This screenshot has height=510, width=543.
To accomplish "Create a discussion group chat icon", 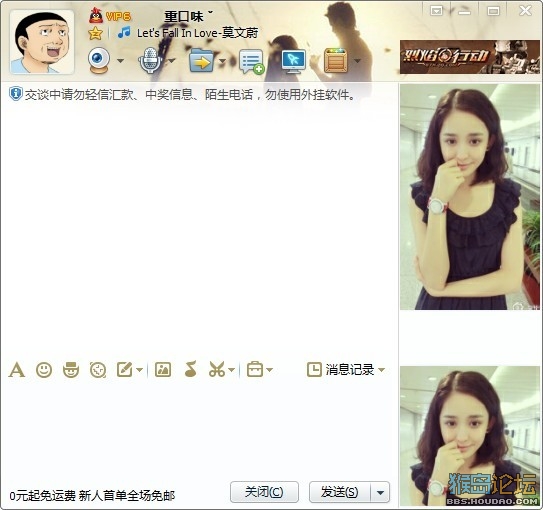I will tap(252, 61).
